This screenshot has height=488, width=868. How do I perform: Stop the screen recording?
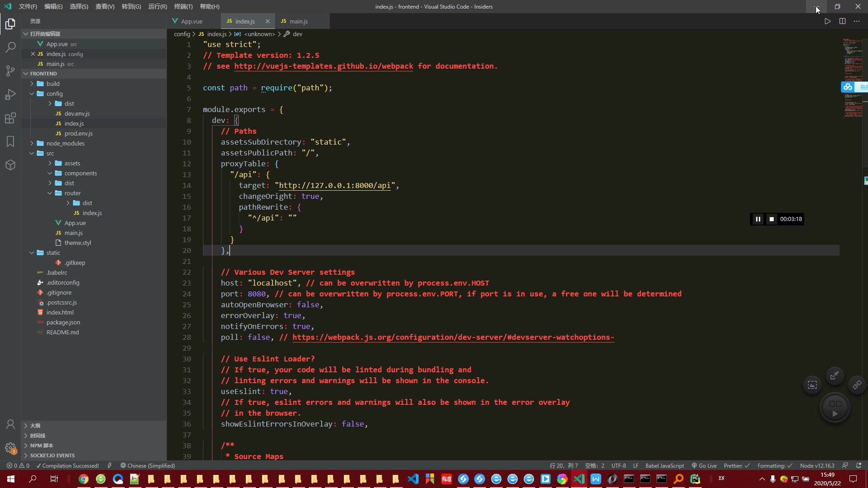[x=772, y=219]
